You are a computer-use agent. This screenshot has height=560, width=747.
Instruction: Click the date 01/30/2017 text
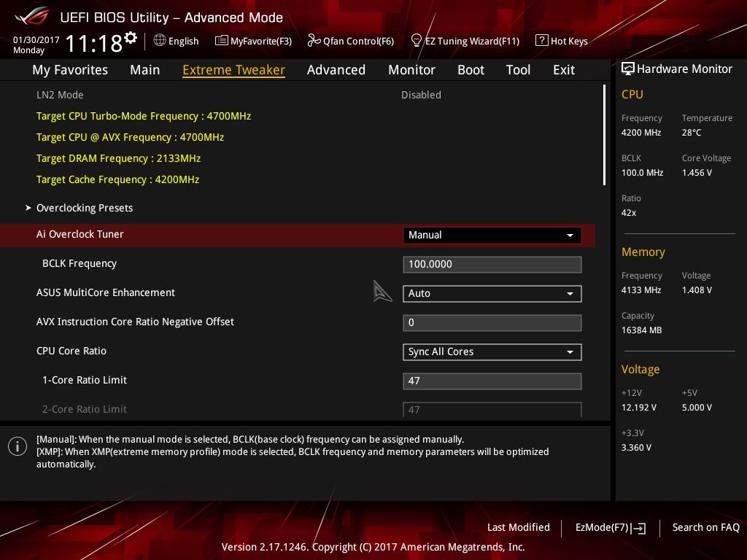[x=36, y=40]
